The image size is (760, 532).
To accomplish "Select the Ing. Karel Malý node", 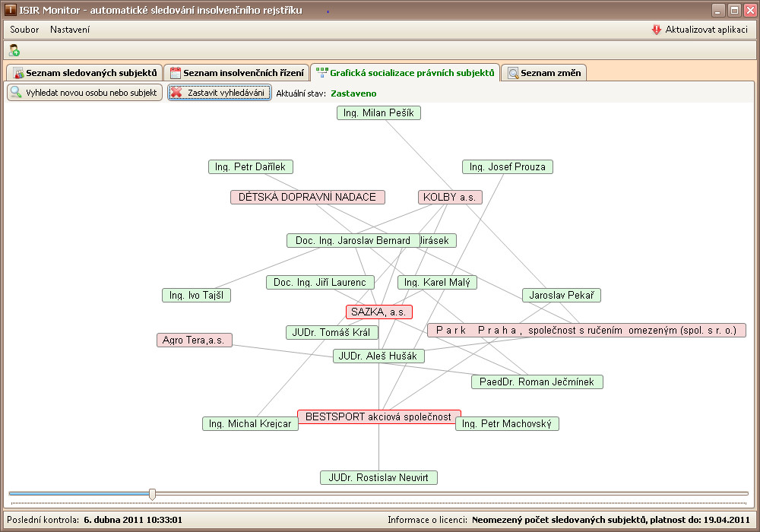I will pos(437,283).
